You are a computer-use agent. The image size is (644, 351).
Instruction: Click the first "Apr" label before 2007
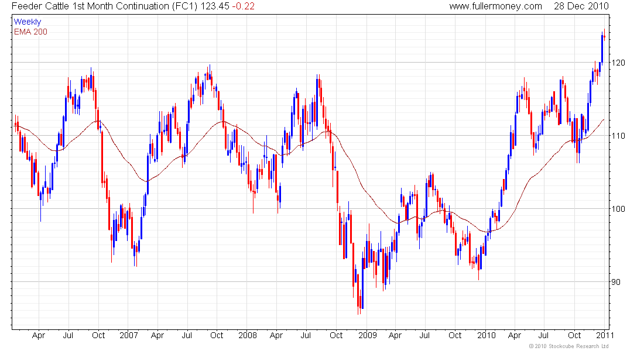pos(38,335)
